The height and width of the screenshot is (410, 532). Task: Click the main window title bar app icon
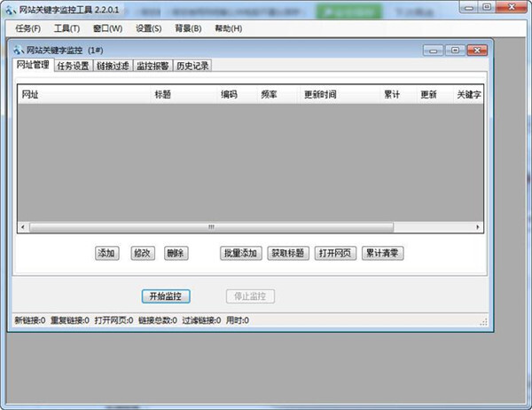coord(10,10)
